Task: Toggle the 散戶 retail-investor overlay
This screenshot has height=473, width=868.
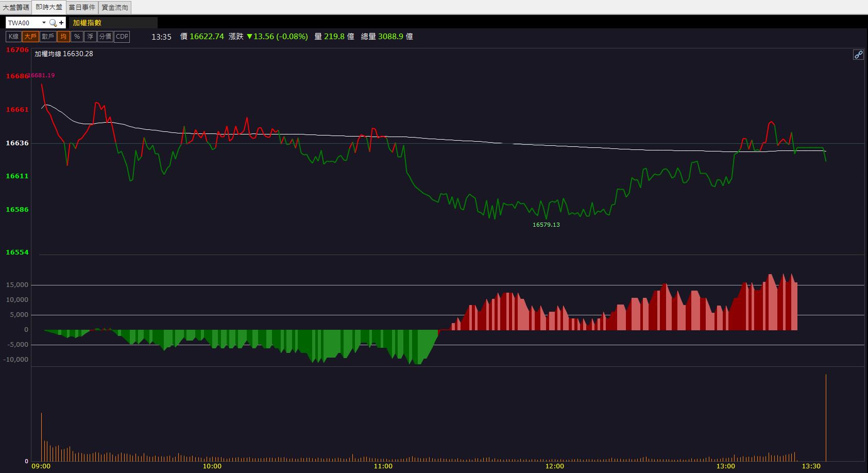Action: 48,37
